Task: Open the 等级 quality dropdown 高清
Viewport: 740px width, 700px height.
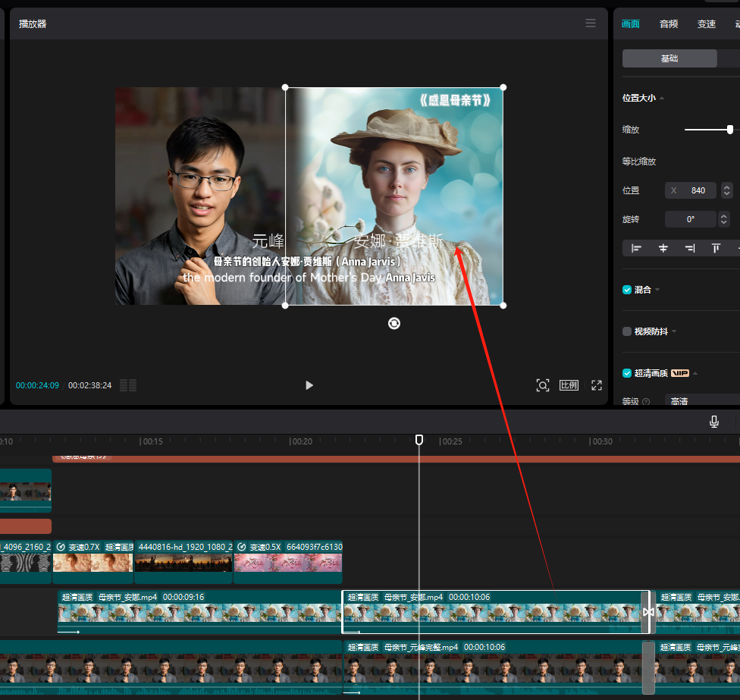Action: coord(702,400)
